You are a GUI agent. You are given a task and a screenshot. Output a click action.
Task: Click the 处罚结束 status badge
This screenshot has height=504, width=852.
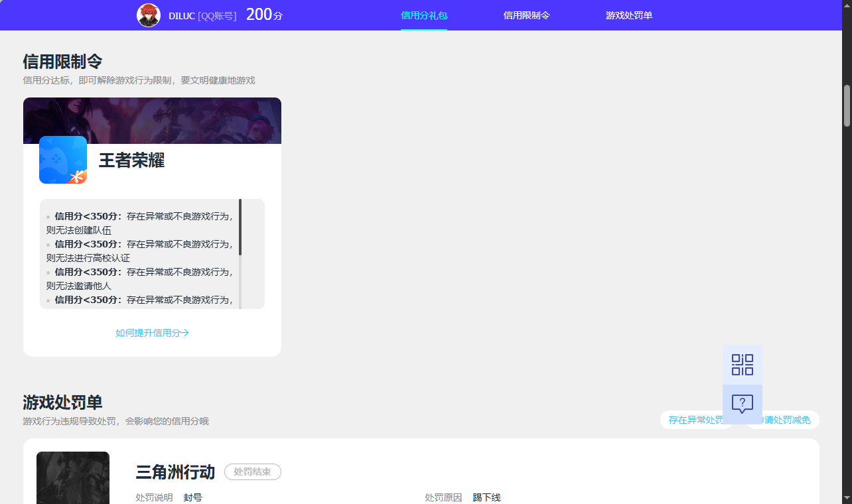point(253,472)
